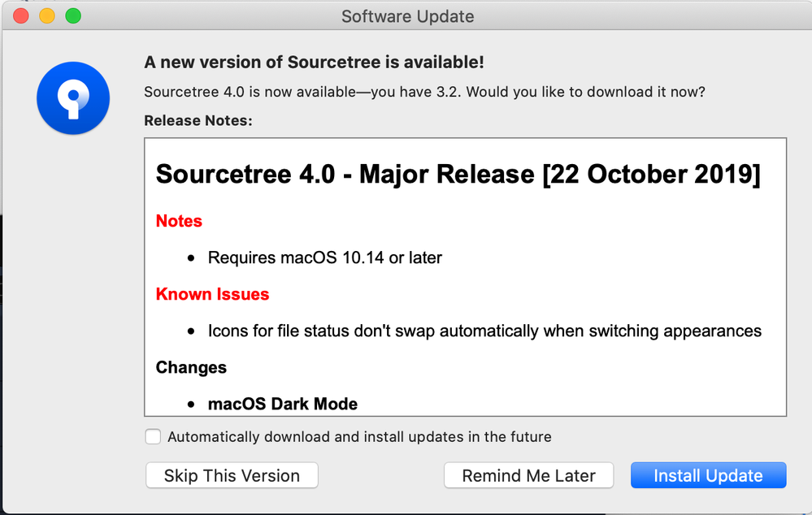812x515 pixels.
Task: Zoom the window with green button
Action: [x=73, y=16]
